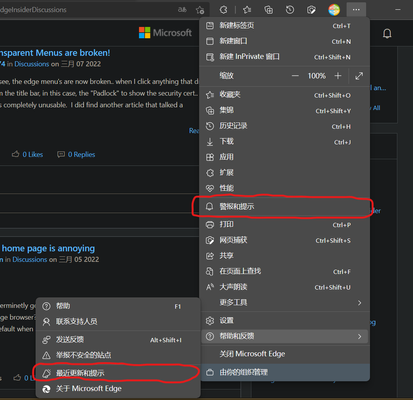Screen dimensions: 413x400
Task: Click the Extensions puzzle toolbar icon
Action: pyautogui.click(x=224, y=10)
